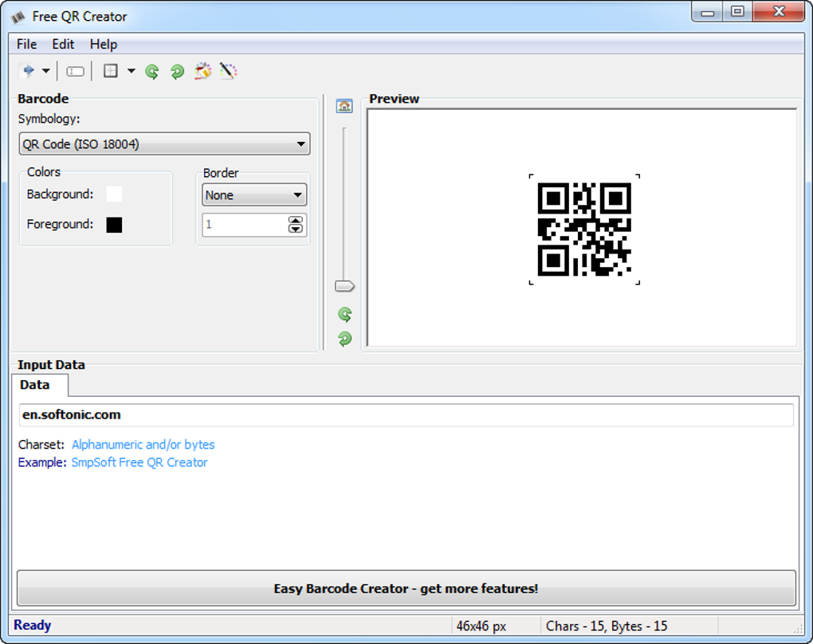Viewport: 813px width, 644px height.
Task: Click Easy Barcode Creator get more features button
Action: (406, 588)
